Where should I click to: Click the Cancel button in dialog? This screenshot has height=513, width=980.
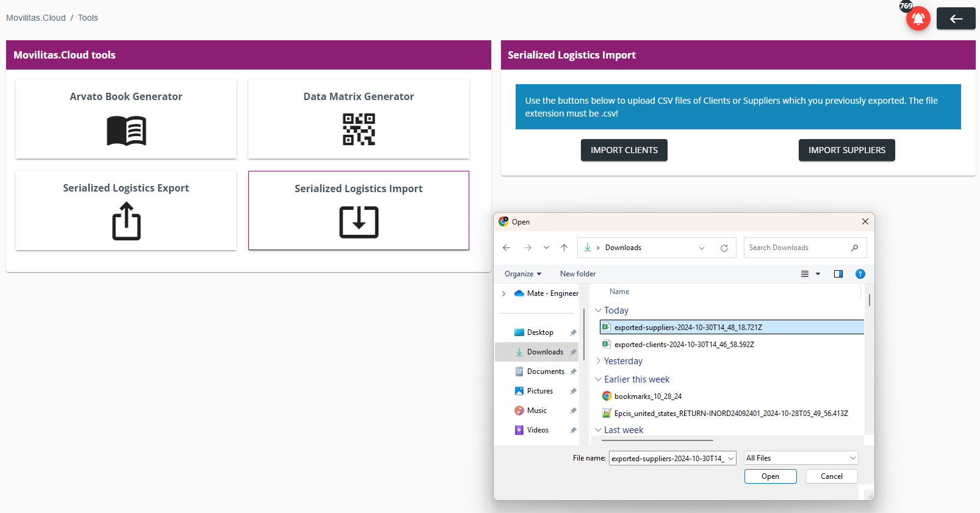click(x=831, y=476)
